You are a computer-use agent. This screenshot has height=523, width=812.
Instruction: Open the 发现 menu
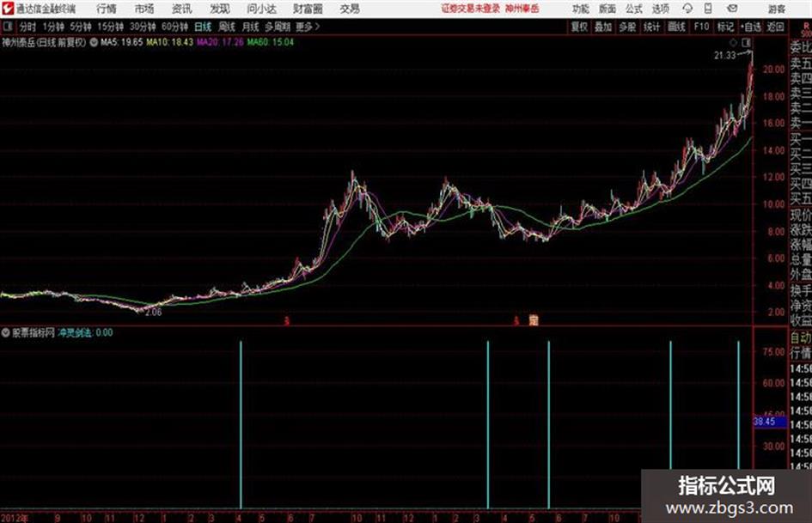click(x=220, y=9)
